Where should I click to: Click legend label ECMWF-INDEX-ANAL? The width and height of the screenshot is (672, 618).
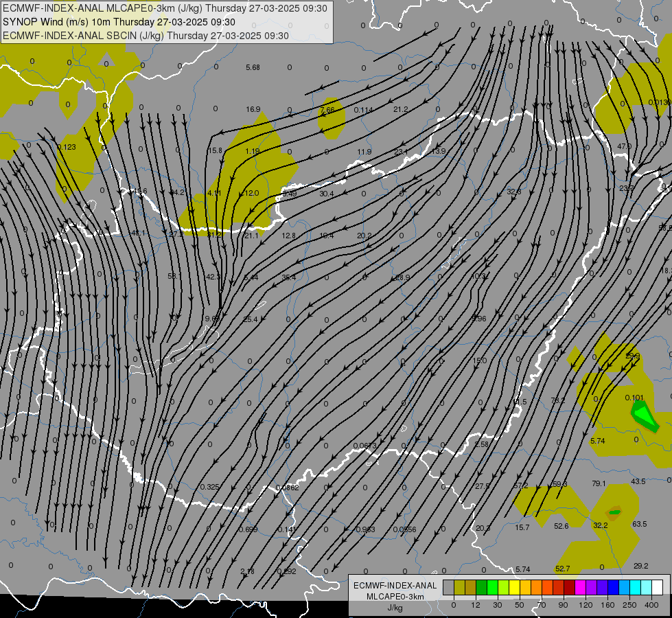tap(395, 586)
